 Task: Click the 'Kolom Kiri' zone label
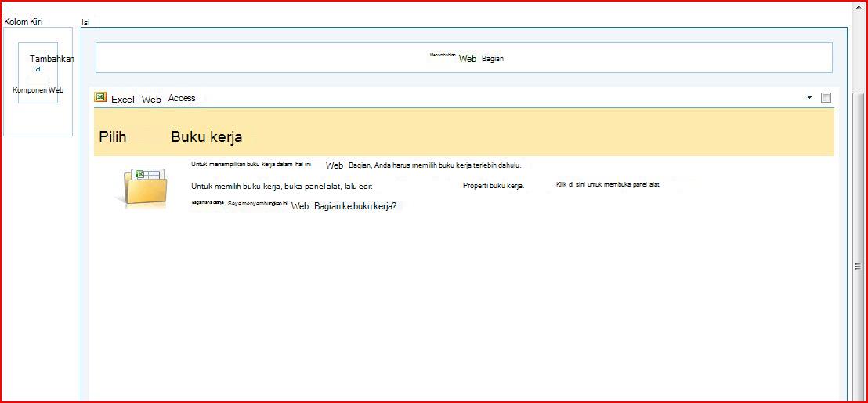tap(24, 22)
